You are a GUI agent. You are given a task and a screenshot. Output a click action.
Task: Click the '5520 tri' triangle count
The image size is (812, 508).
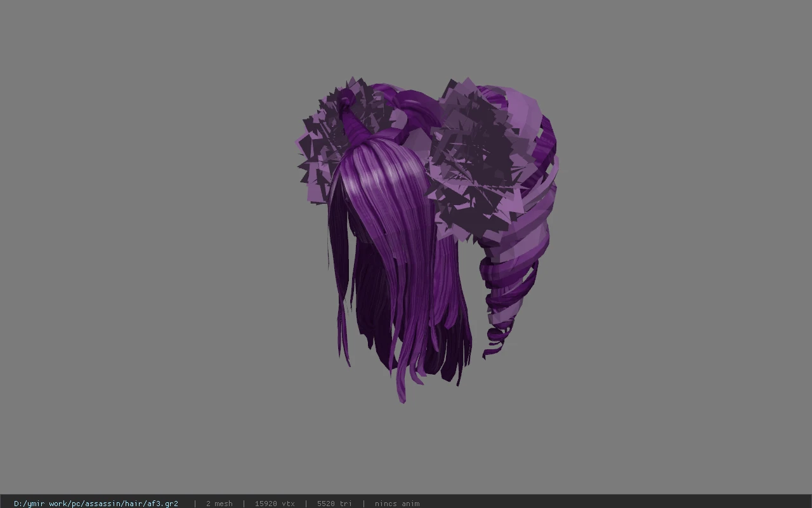point(334,504)
